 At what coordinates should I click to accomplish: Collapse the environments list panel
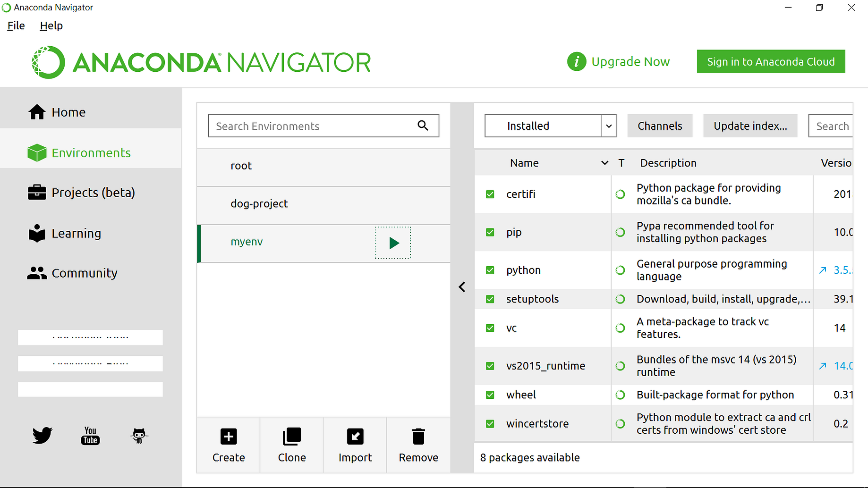[462, 287]
